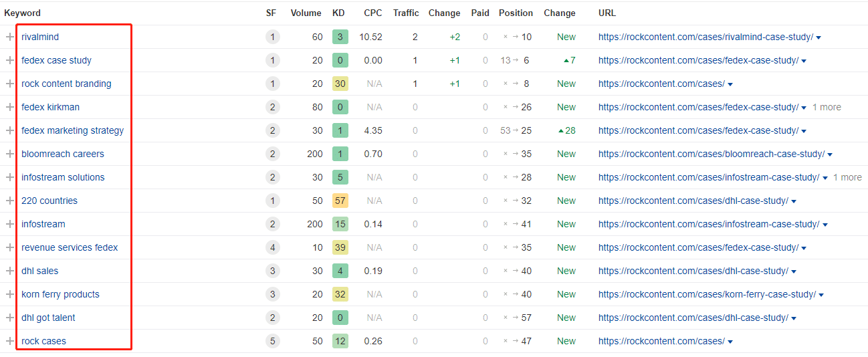Expand dropdown arrow after bloomreach-case-study URL

[x=830, y=155]
